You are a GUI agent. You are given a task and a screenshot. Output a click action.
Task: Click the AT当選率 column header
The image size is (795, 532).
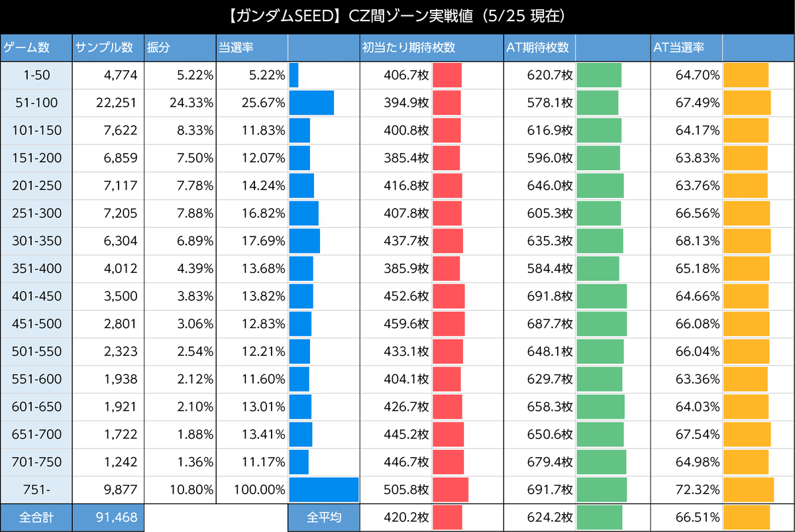pos(686,47)
